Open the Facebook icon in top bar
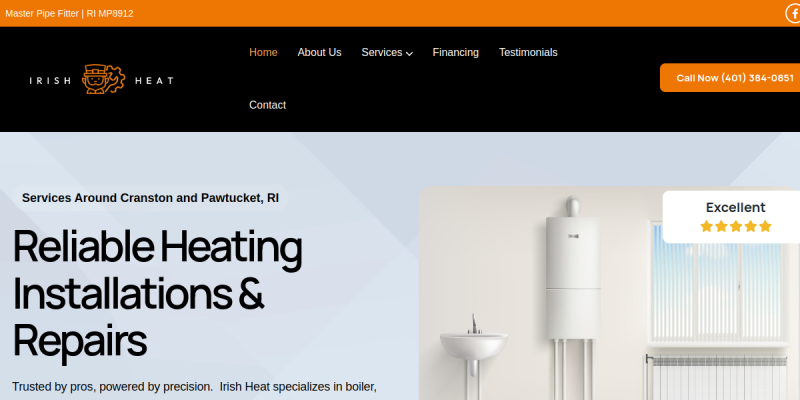The height and width of the screenshot is (400, 800). click(793, 13)
